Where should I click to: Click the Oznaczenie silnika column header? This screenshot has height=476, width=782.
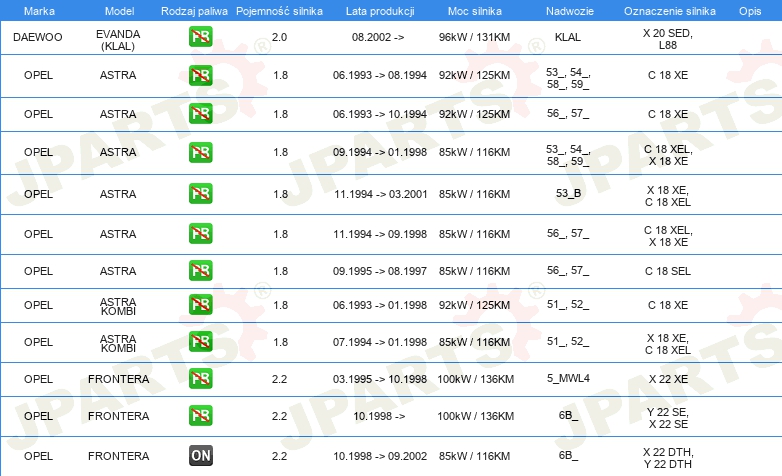669,11
